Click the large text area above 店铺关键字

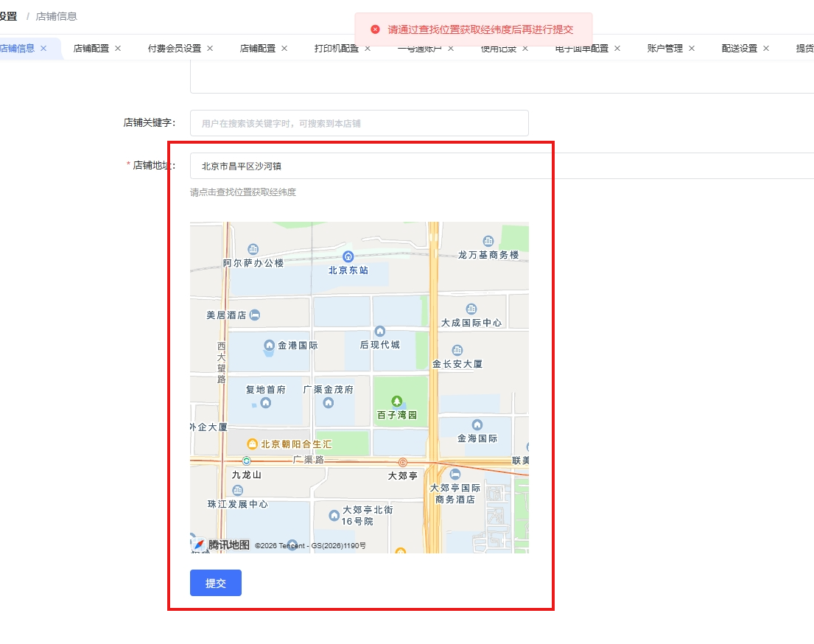[x=502, y=77]
